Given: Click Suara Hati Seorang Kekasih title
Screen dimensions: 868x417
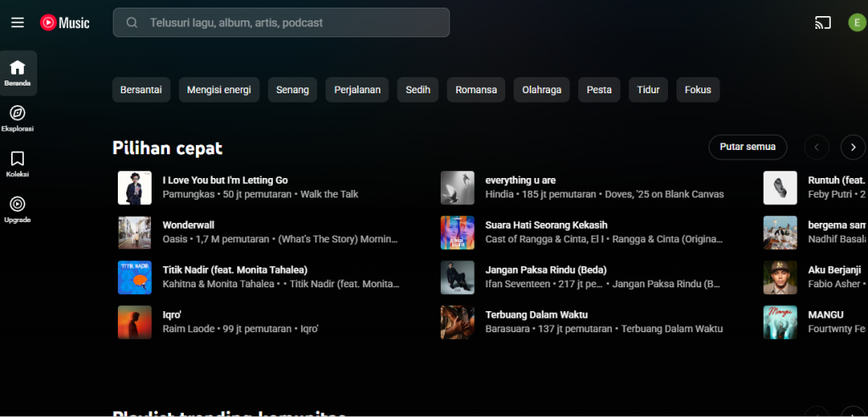Looking at the screenshot, I should click(x=547, y=225).
